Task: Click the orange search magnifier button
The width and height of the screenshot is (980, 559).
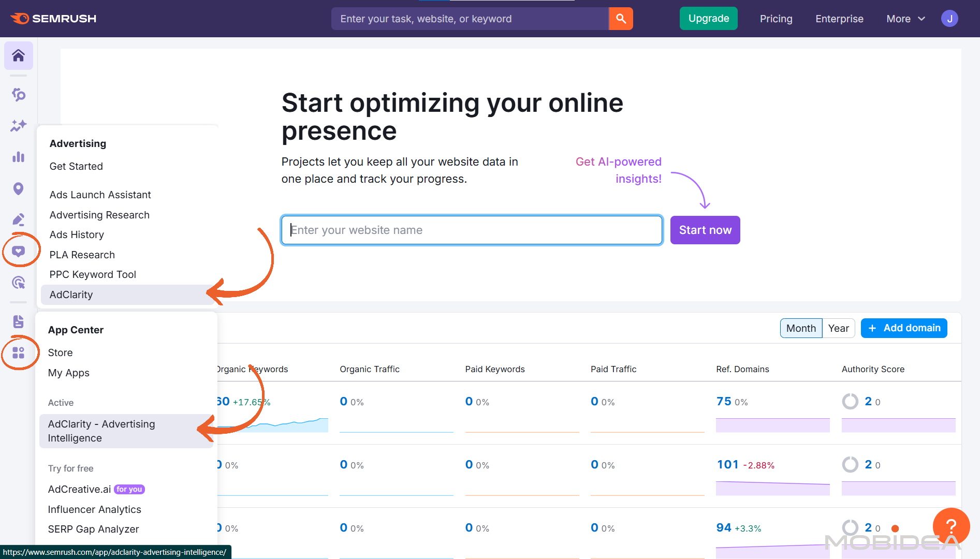Action: coord(621,18)
